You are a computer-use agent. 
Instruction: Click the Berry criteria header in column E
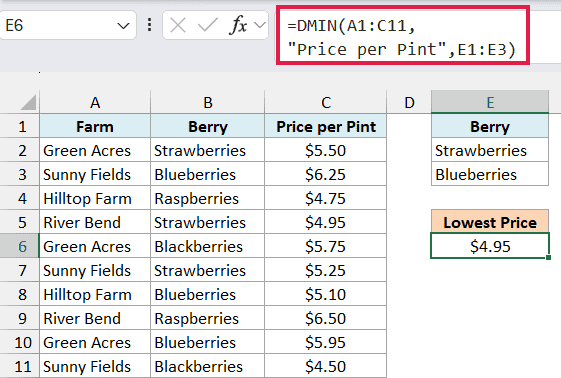(x=490, y=126)
